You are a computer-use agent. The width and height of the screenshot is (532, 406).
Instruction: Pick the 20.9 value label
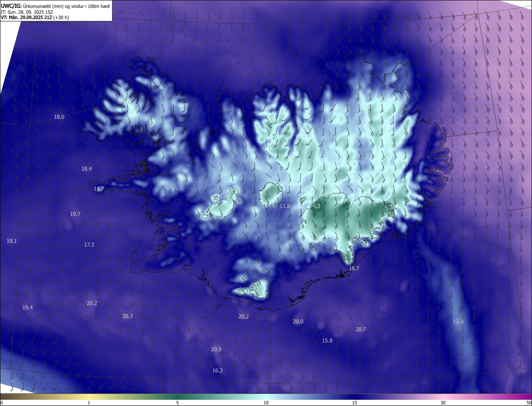coord(216,350)
